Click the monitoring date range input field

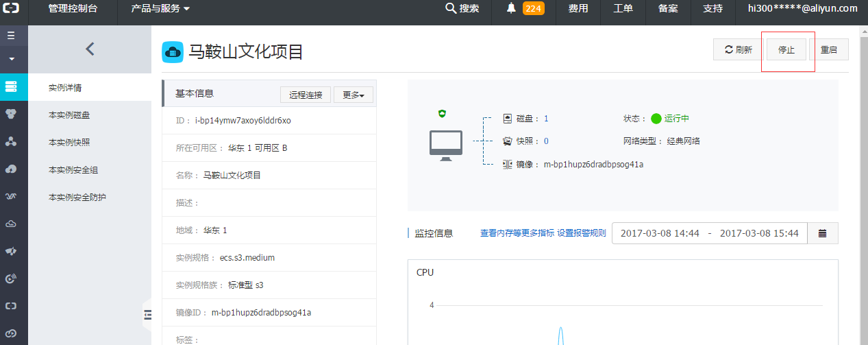tap(710, 233)
